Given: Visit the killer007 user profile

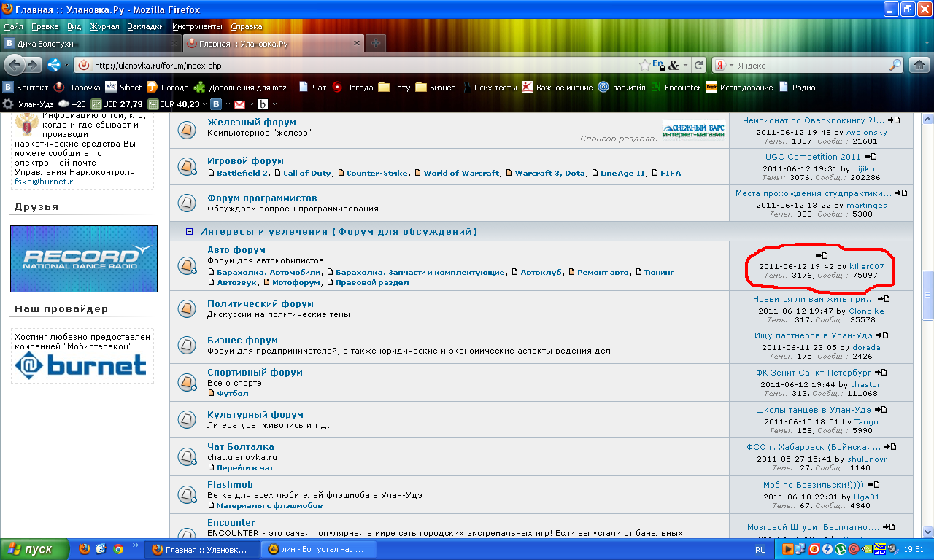Looking at the screenshot, I should coord(867,267).
